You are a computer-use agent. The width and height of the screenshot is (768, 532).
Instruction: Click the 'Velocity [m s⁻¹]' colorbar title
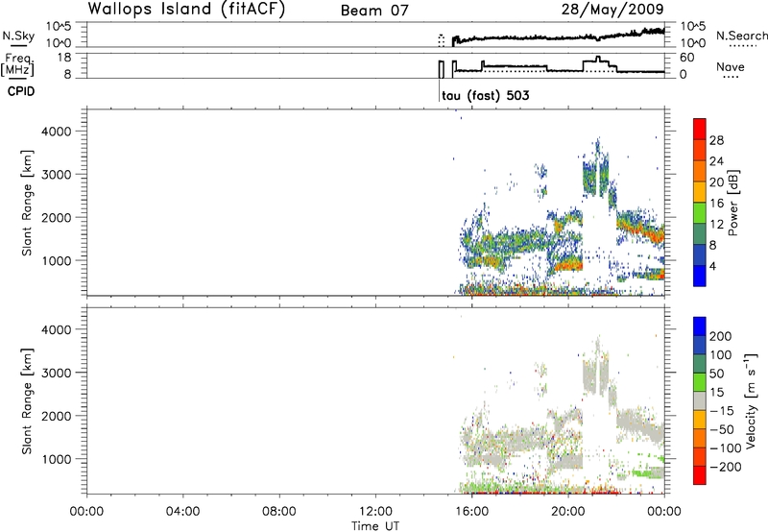point(751,400)
